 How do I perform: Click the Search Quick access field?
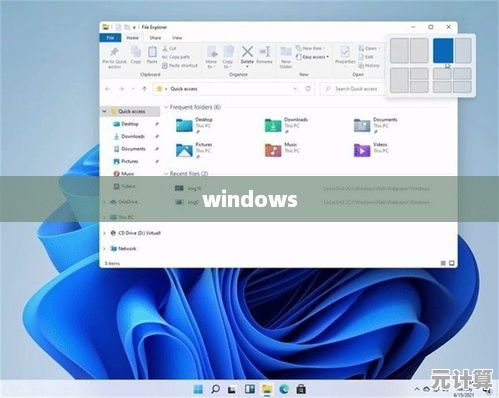click(x=352, y=89)
